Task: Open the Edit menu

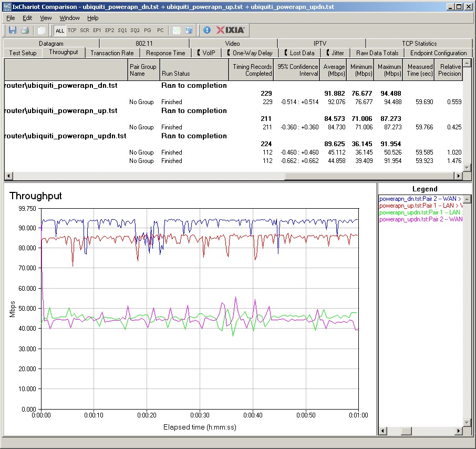Action: click(x=27, y=18)
